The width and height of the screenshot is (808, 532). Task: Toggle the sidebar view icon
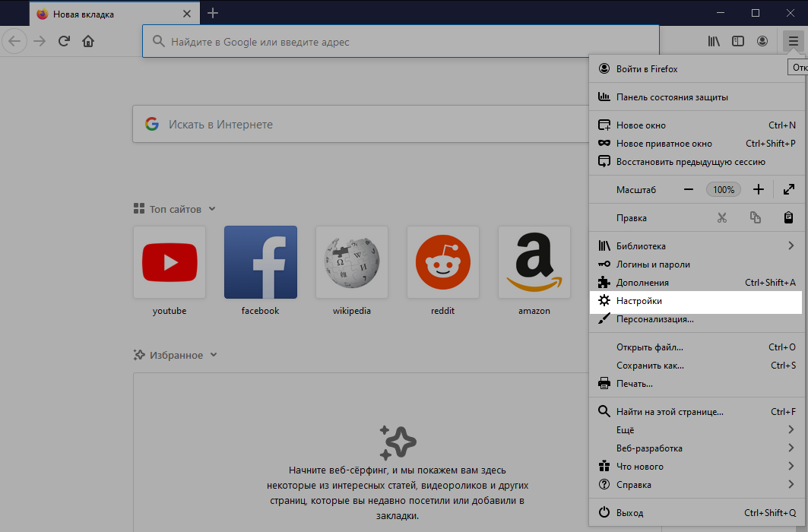click(738, 41)
